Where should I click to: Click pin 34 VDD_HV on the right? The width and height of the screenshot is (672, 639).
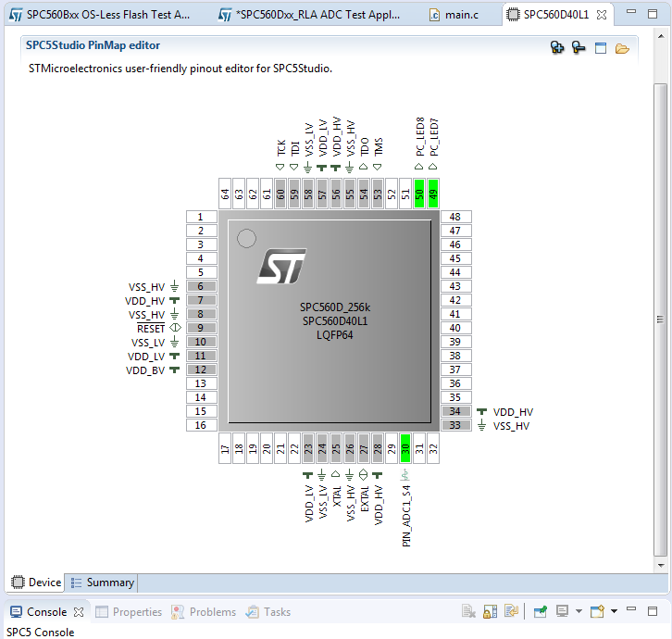point(456,411)
